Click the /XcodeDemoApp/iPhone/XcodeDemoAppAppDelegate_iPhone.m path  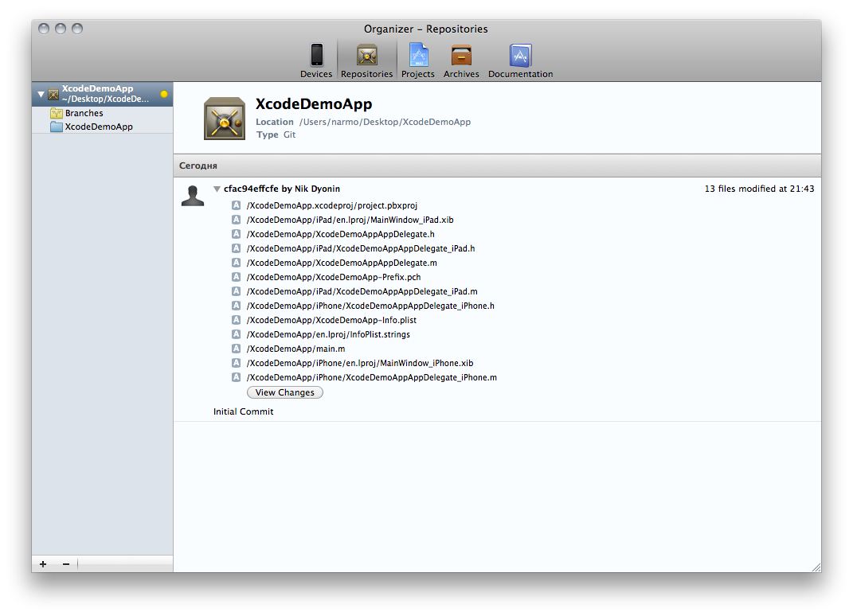coord(372,377)
